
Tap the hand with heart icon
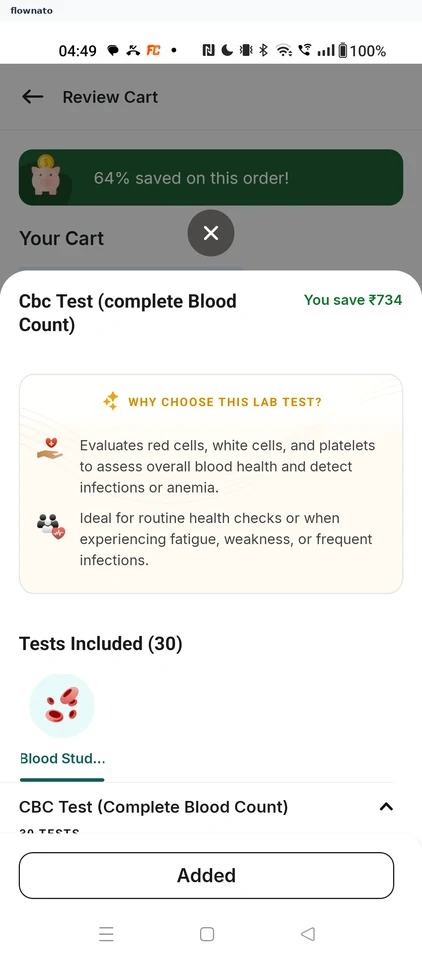(x=50, y=448)
